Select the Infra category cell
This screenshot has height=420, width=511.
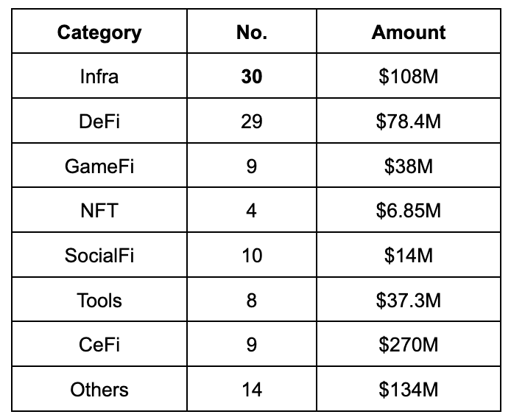99,76
